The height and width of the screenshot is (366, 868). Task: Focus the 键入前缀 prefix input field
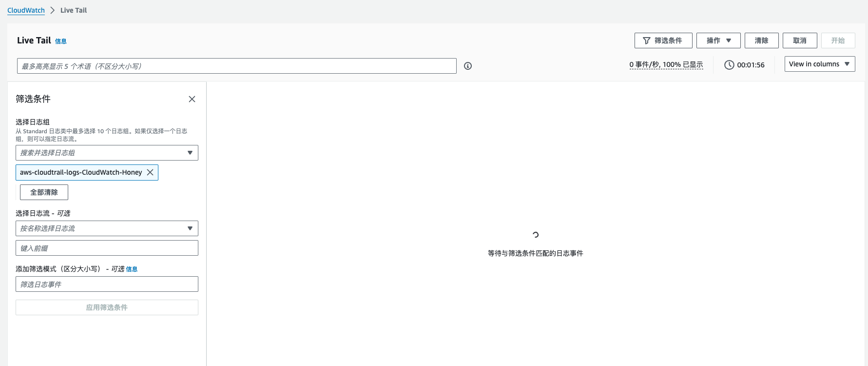107,248
